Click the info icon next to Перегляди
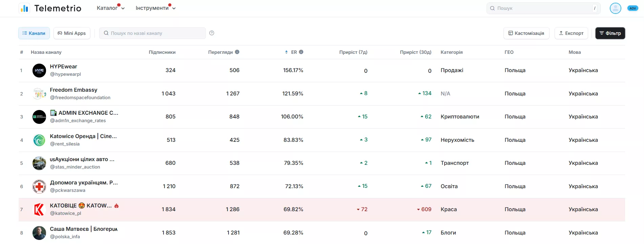Image resolution: width=644 pixels, height=244 pixels. 237,52
